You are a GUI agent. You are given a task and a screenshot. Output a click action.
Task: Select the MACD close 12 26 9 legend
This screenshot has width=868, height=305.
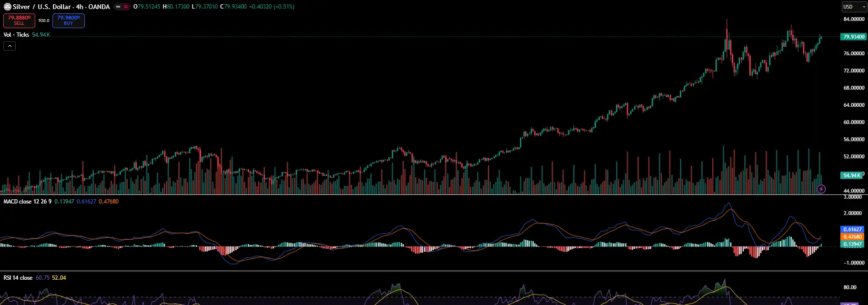[28, 202]
